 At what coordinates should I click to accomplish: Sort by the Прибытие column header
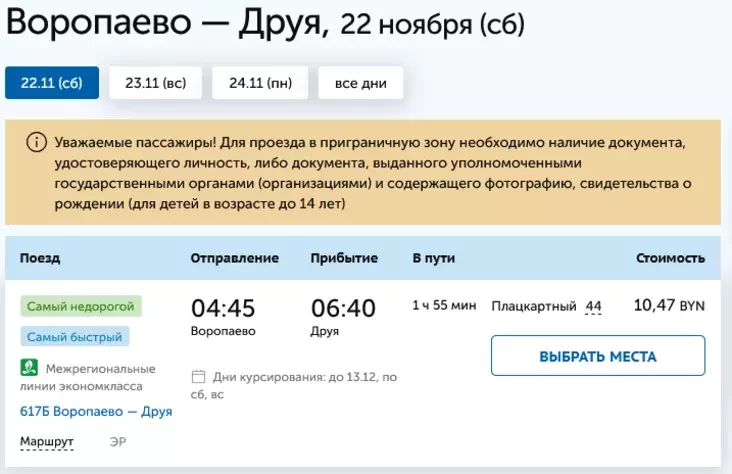coord(344,258)
